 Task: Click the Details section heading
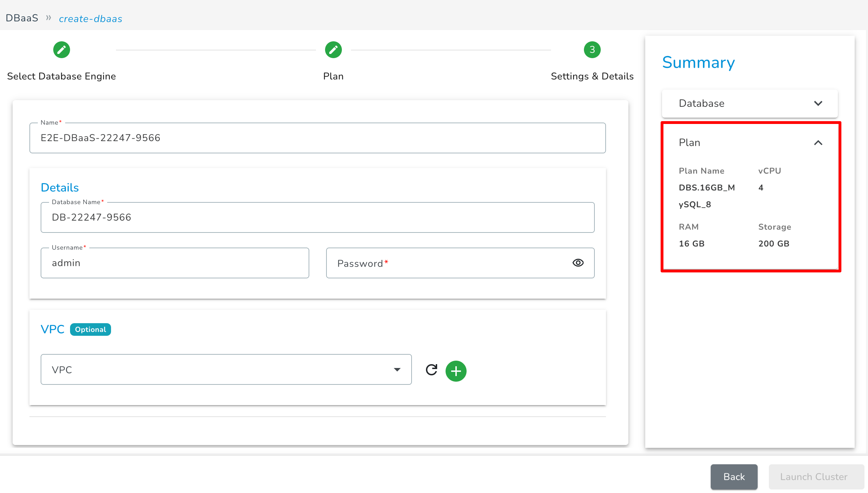60,188
